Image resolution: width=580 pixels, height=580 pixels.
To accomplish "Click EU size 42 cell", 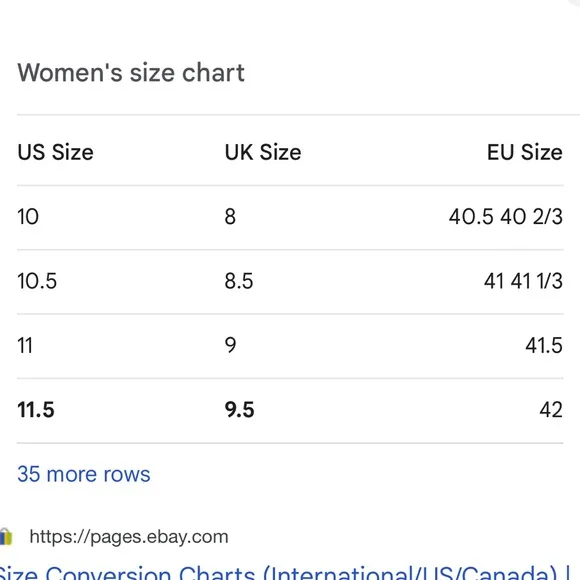I will (551, 409).
